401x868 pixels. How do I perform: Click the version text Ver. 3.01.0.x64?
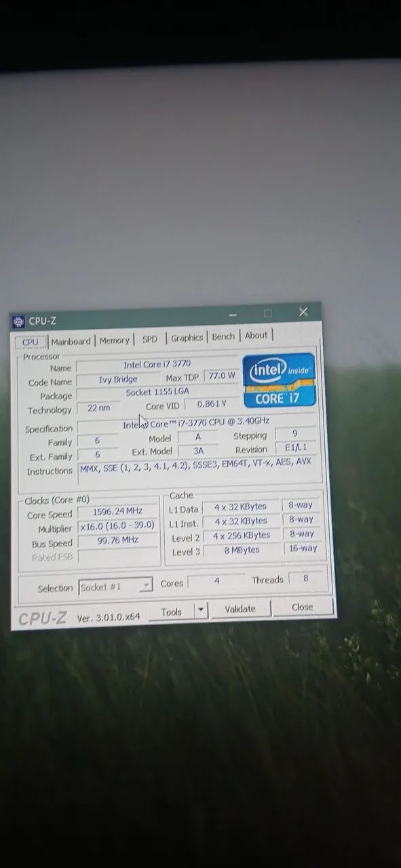(x=109, y=618)
